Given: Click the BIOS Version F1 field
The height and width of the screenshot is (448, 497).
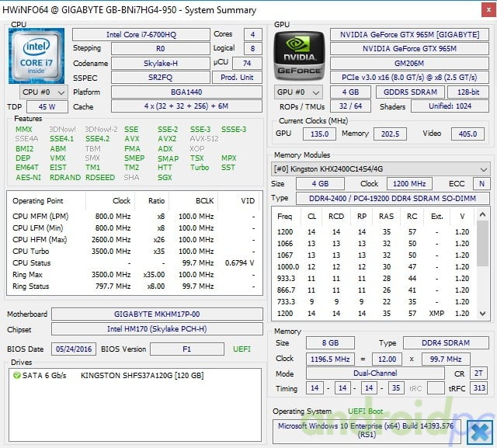Looking at the screenshot, I should [x=187, y=349].
